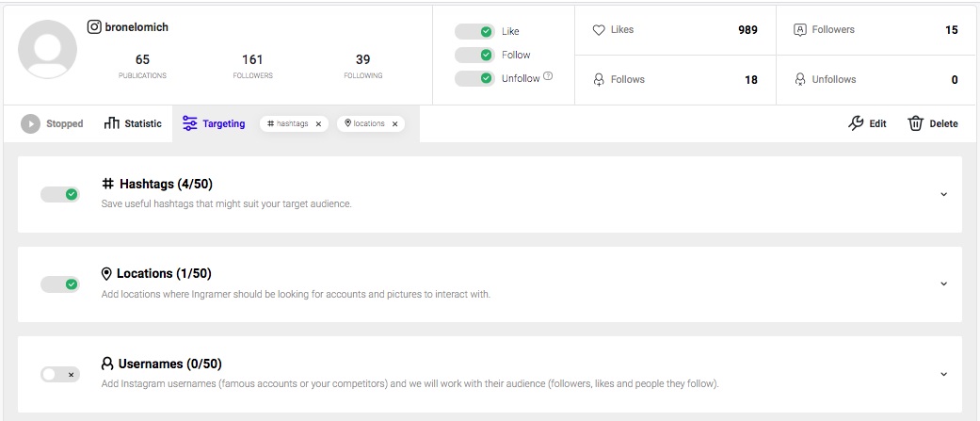Click the Instagram logo icon beside bronelomich
Image resolution: width=980 pixels, height=421 pixels.
point(94,27)
